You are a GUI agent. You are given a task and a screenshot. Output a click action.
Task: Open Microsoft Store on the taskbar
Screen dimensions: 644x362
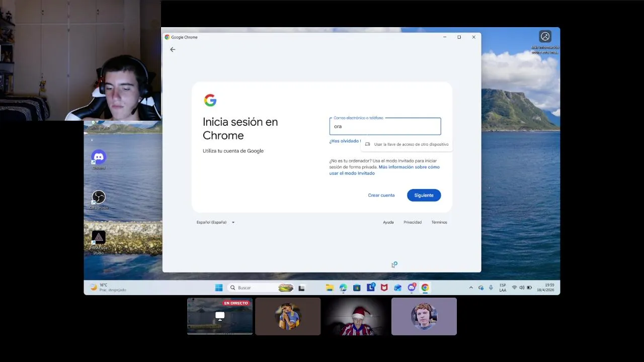(x=357, y=288)
